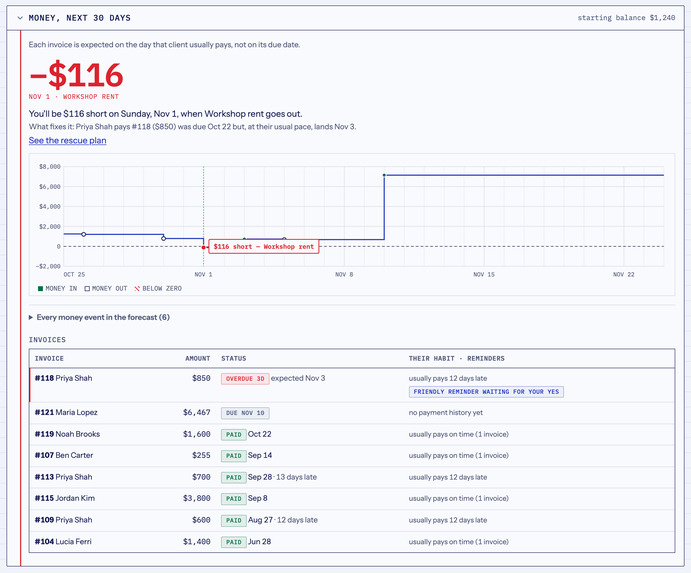691x573 pixels.
Task: Open the See the rescue plan link
Action: pos(67,141)
